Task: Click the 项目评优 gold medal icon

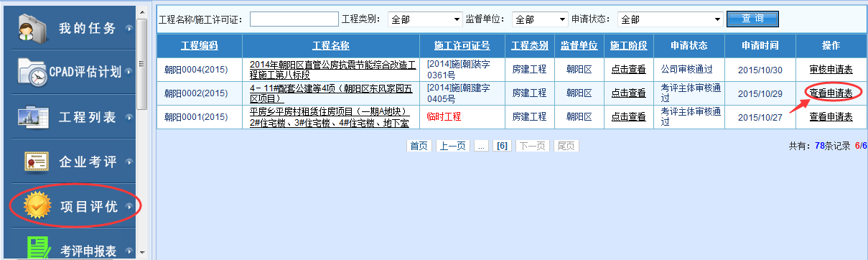Action: 37,207
